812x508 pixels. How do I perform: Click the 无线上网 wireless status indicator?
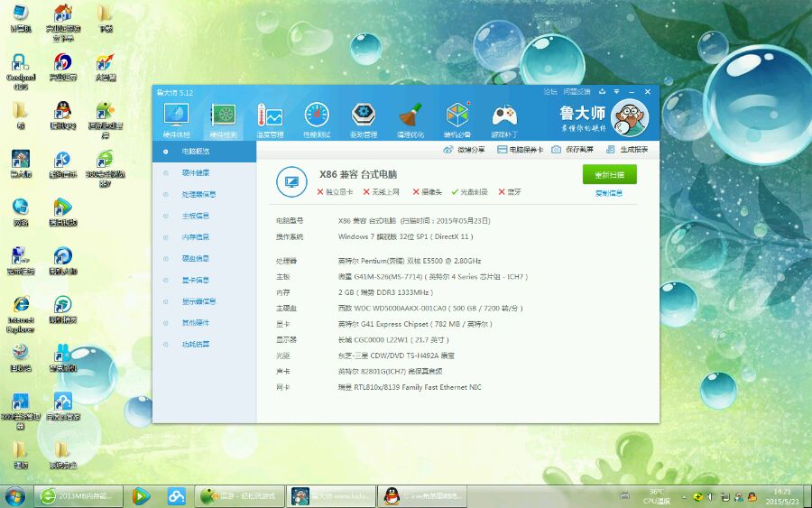coord(381,192)
